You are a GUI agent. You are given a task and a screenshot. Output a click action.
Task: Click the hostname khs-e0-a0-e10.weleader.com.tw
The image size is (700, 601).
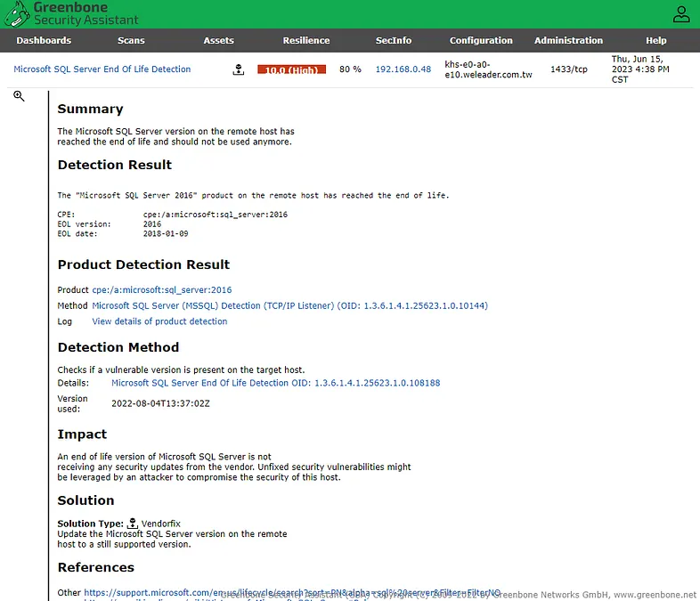coord(488,69)
